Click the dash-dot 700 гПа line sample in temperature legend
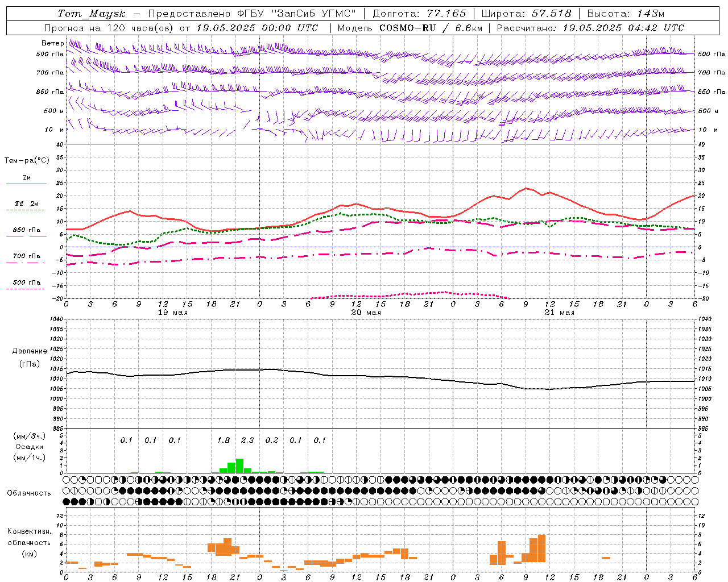 pos(26,263)
